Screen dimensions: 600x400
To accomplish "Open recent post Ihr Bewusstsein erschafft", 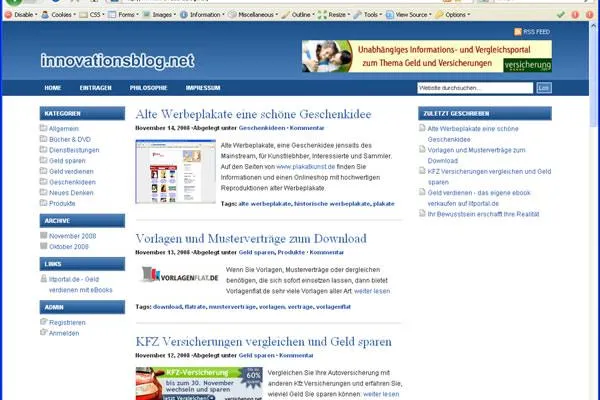I will [483, 214].
